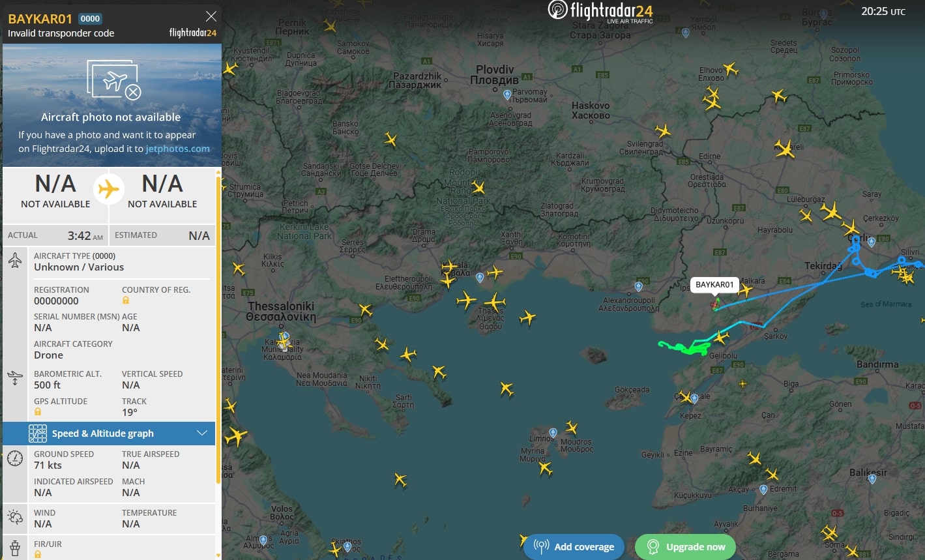Click the 20:25 UTC clock display
The height and width of the screenshot is (560, 925).
click(x=883, y=11)
